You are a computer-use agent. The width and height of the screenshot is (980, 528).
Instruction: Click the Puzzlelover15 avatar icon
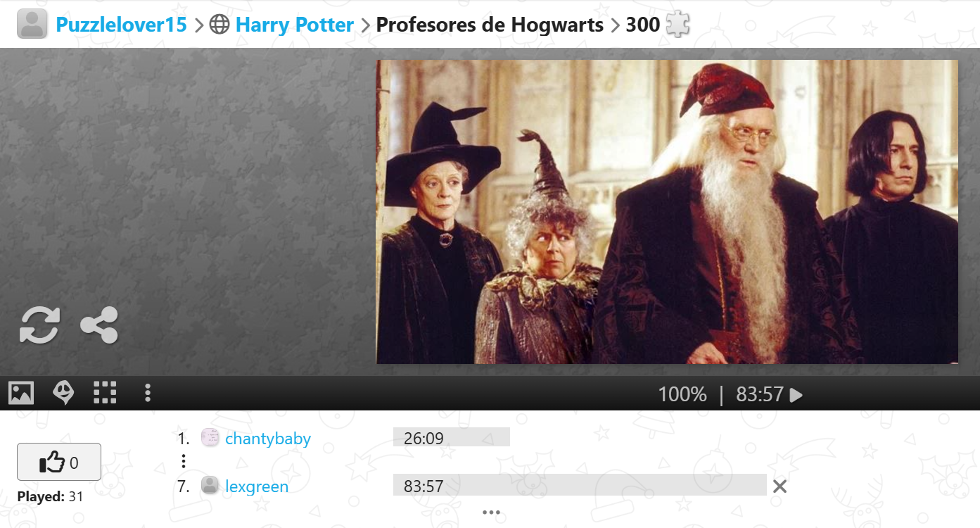pos(32,25)
